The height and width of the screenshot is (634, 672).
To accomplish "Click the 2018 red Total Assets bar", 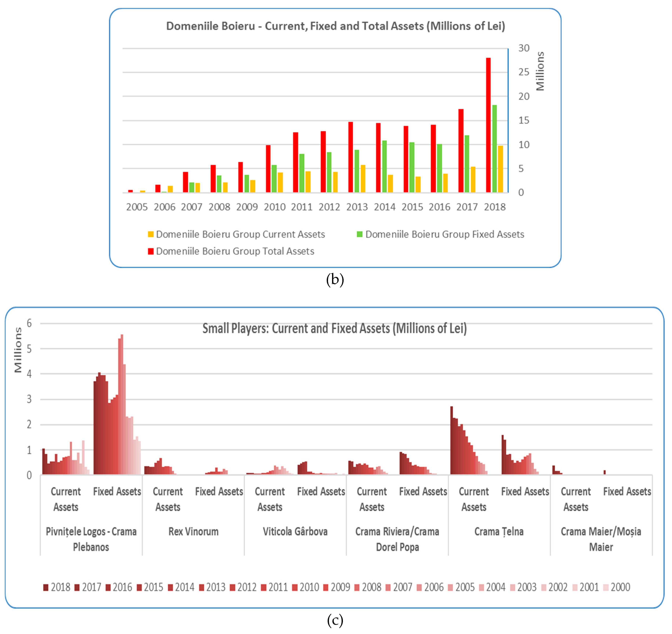I will click(488, 125).
